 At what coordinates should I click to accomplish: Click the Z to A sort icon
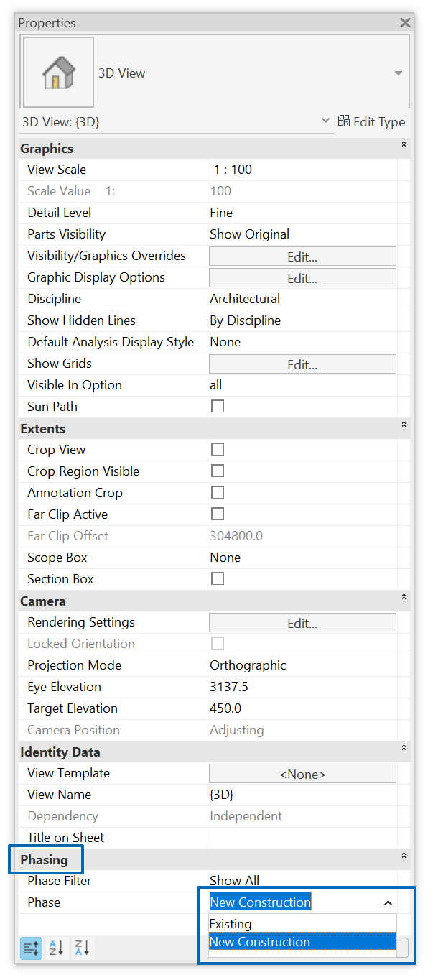pyautogui.click(x=82, y=948)
